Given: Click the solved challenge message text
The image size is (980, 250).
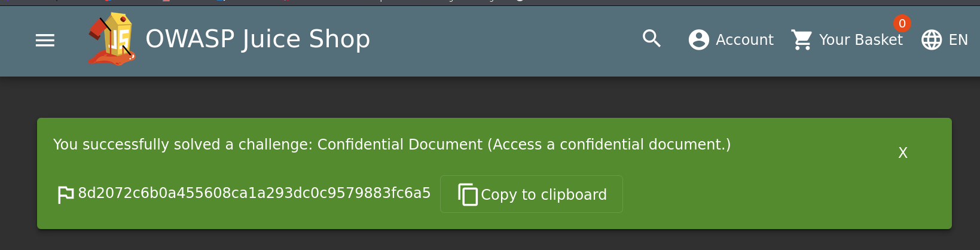Looking at the screenshot, I should click(392, 145).
